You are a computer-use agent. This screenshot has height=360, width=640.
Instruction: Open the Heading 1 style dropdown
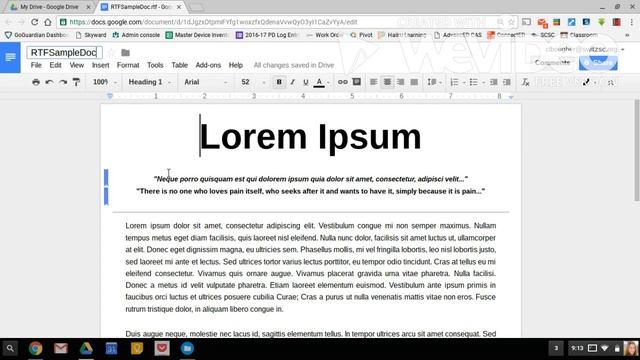149,82
